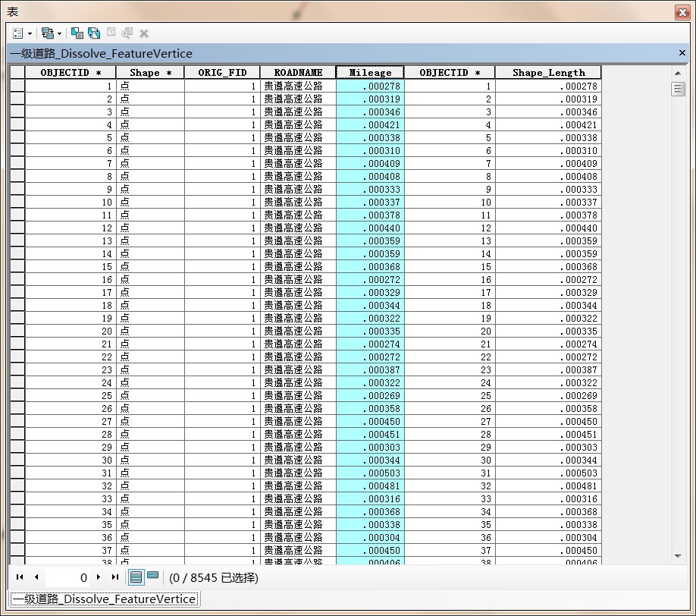This screenshot has width=696, height=616.
Task: Click Mileage cell .000421 in row 4
Action: point(370,125)
